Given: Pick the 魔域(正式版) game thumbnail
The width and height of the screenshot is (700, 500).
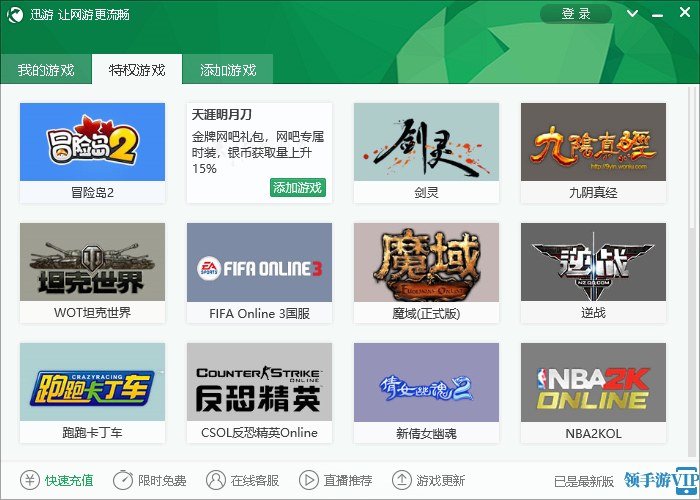Looking at the screenshot, I should tap(426, 262).
